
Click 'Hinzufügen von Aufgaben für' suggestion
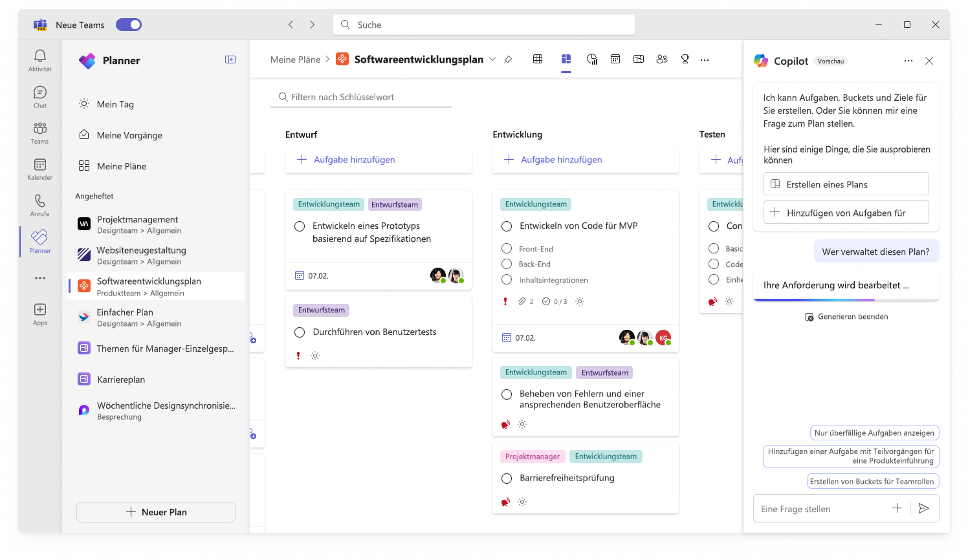pos(846,212)
